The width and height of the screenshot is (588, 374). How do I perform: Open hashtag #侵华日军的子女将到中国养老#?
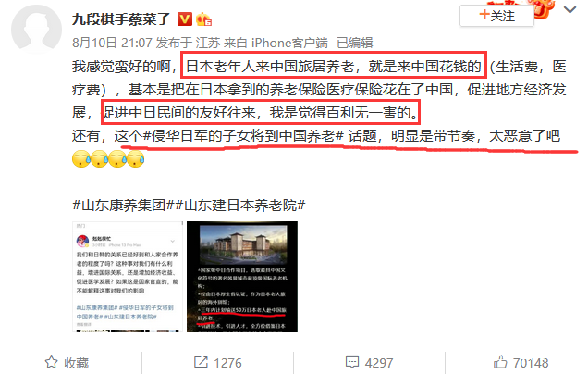243,135
